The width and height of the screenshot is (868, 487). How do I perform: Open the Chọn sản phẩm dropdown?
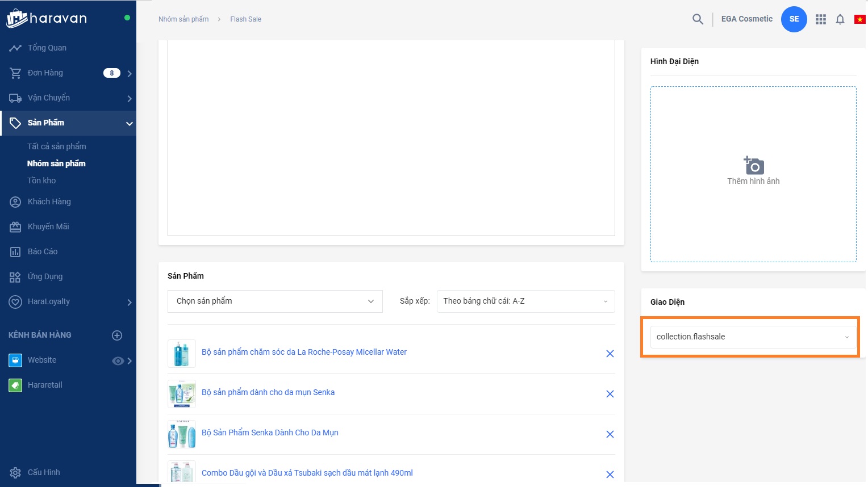pyautogui.click(x=275, y=301)
